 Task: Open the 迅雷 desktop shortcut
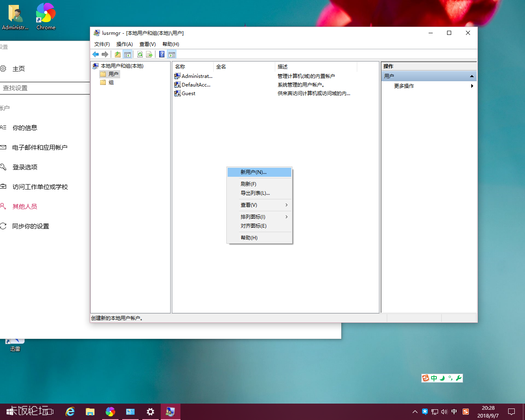(15, 346)
